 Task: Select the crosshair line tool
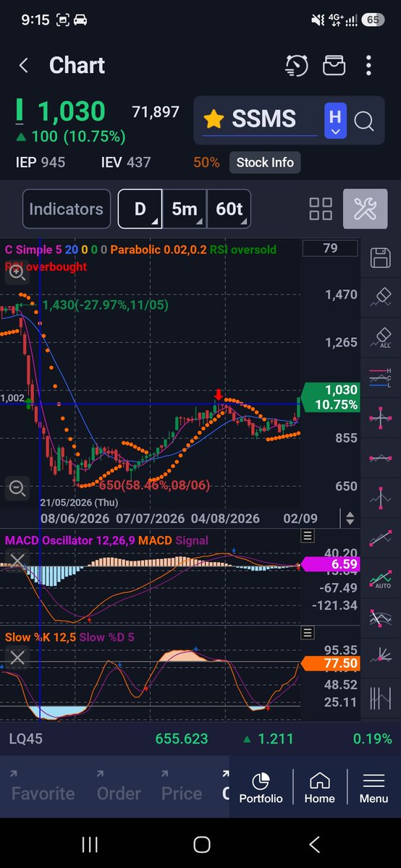coord(381,417)
